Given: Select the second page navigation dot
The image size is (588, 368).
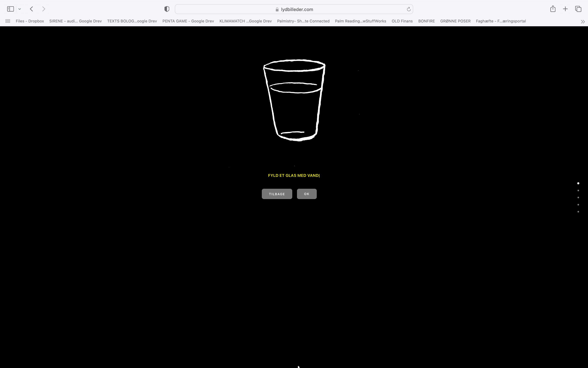Looking at the screenshot, I should point(578,191).
